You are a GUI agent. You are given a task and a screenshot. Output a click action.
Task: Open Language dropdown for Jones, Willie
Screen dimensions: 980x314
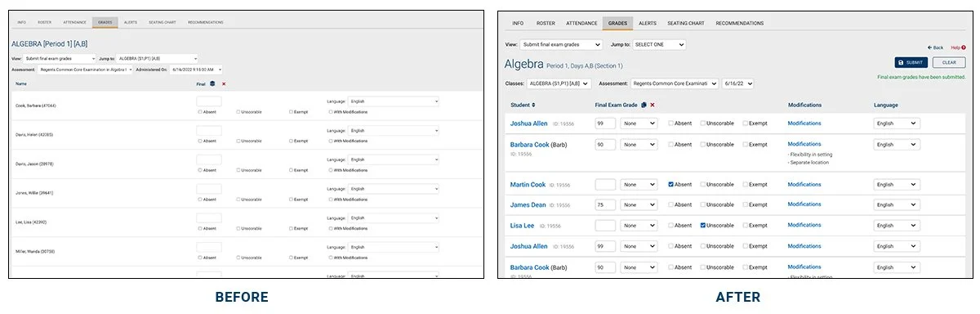pyautogui.click(x=394, y=189)
